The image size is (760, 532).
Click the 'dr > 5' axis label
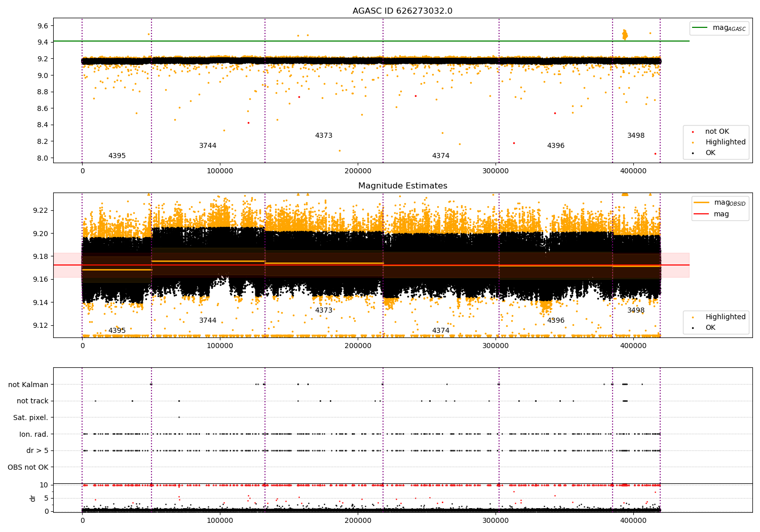click(x=37, y=450)
